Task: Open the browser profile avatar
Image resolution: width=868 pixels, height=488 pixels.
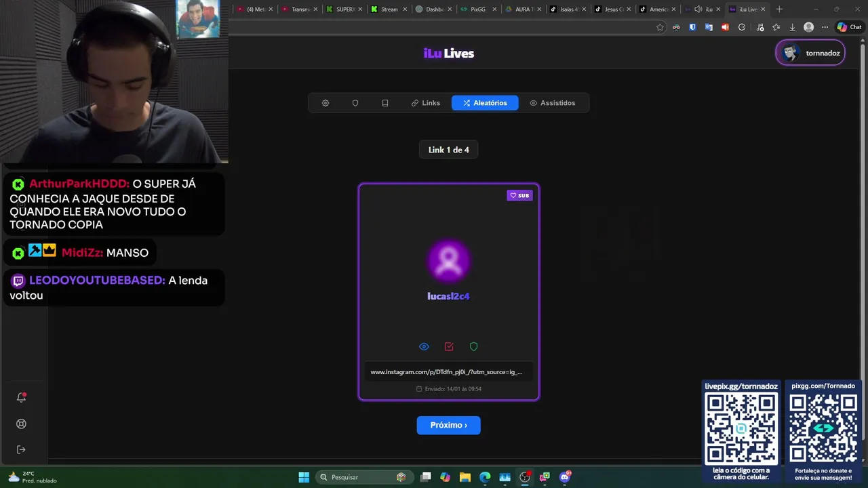Action: (808, 27)
